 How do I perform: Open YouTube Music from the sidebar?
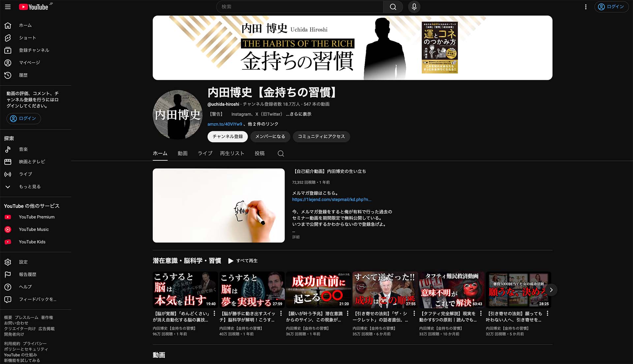tap(34, 229)
